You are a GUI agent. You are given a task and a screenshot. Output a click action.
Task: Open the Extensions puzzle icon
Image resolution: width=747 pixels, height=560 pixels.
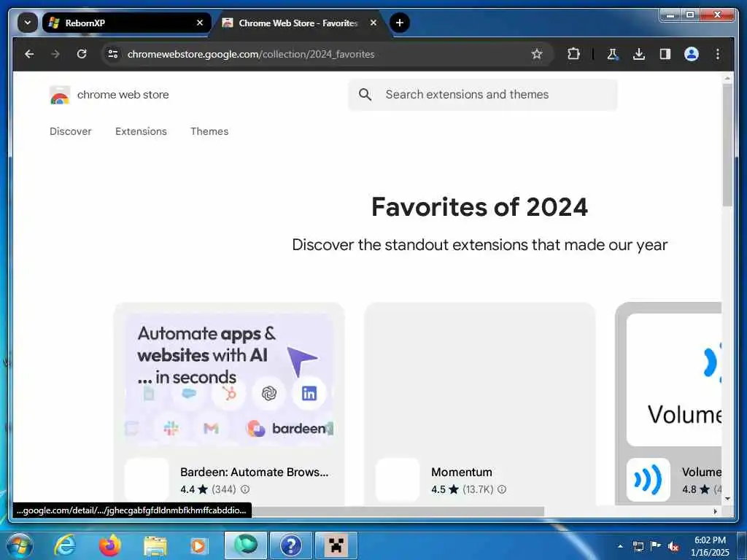coord(573,54)
